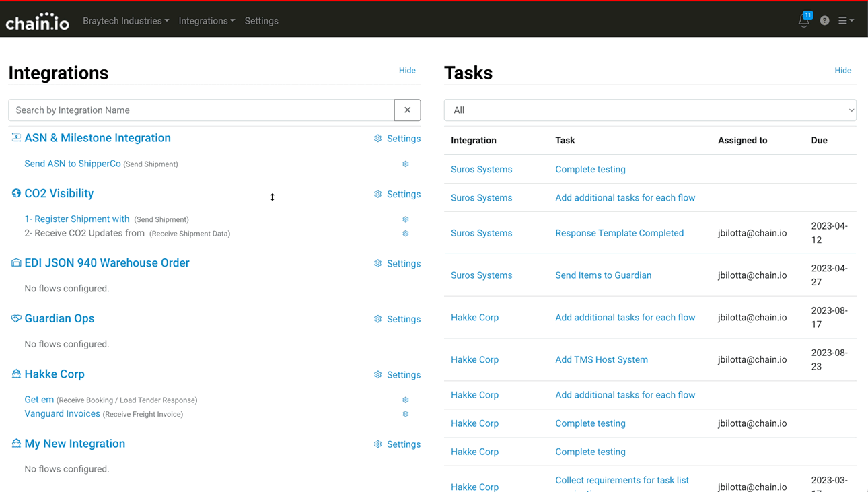
Task: Click the EDI JSON 940 Warehouse Order icon
Action: pos(16,262)
